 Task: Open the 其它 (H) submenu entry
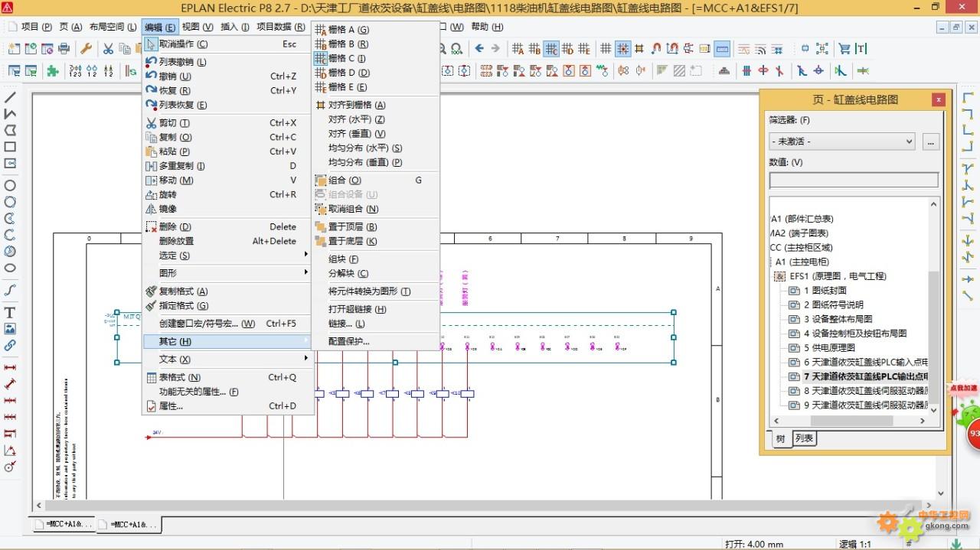228,341
